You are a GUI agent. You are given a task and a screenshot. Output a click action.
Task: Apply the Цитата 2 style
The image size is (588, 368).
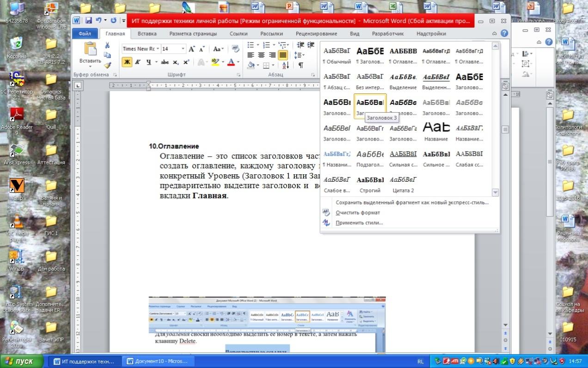click(403, 184)
